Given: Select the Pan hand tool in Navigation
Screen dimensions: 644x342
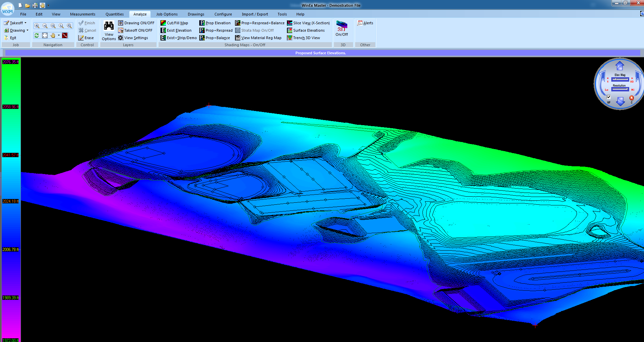Looking at the screenshot, I should (53, 35).
